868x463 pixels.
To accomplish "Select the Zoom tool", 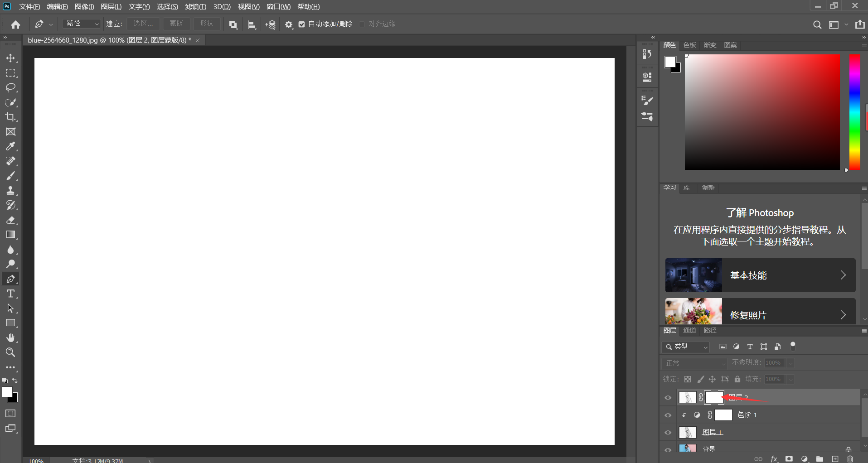I will pos(10,352).
